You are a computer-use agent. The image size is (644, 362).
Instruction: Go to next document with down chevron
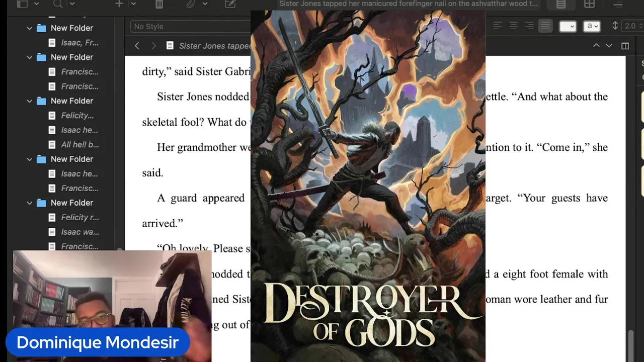tap(609, 46)
